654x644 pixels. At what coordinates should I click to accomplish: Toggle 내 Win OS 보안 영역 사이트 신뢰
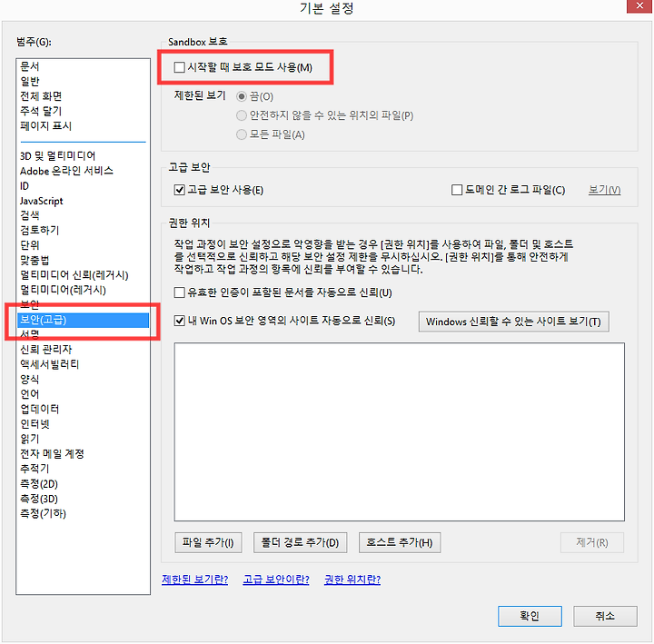pos(179,321)
